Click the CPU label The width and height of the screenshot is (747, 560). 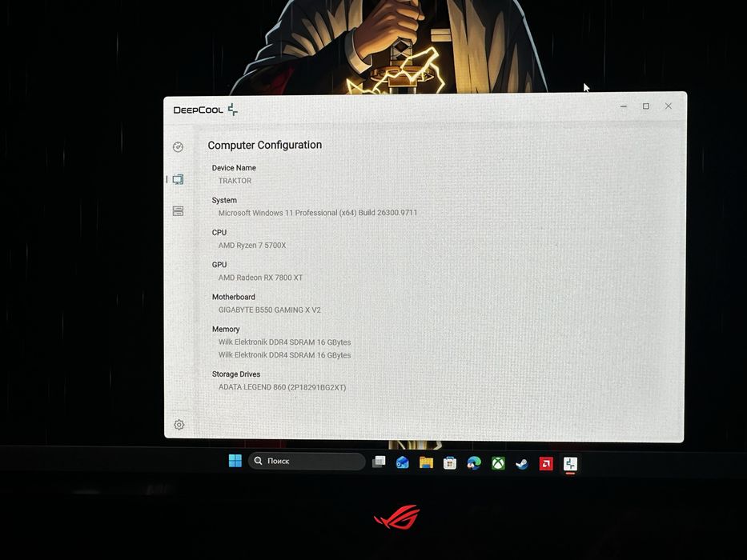click(219, 232)
